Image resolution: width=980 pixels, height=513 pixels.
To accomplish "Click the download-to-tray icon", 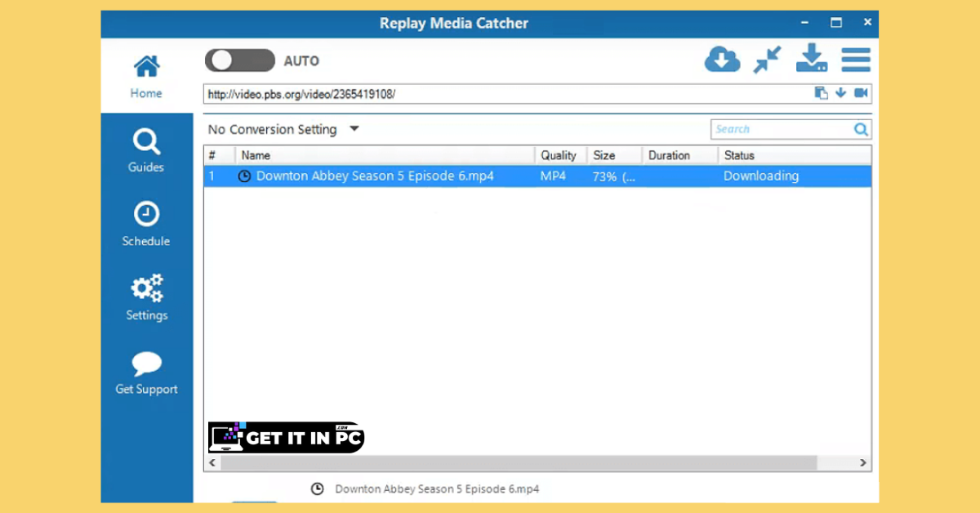I will click(811, 59).
